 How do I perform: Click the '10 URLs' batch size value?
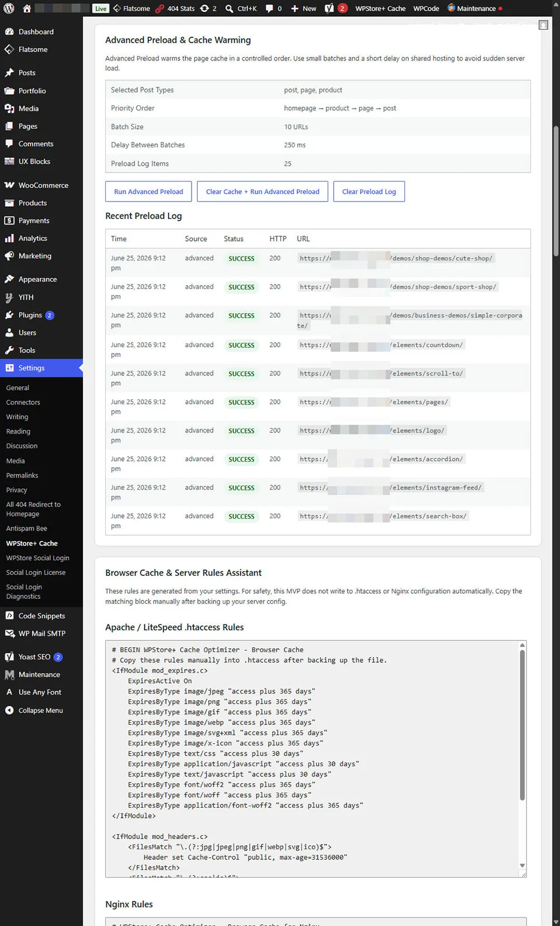click(x=296, y=127)
